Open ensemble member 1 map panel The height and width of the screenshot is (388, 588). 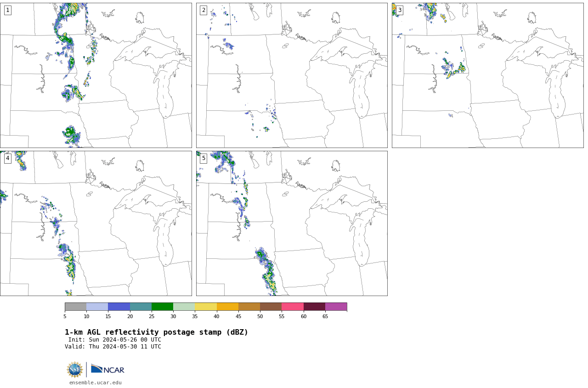(x=96, y=75)
